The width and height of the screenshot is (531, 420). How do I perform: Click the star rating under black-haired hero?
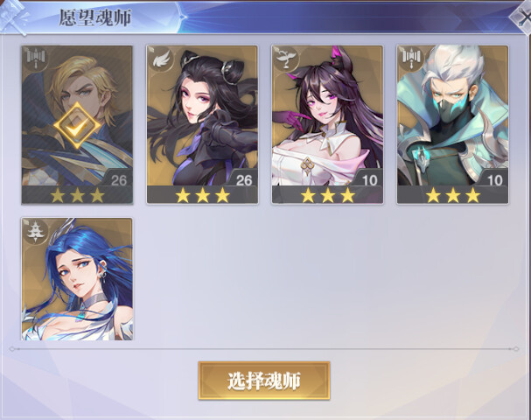(x=202, y=195)
